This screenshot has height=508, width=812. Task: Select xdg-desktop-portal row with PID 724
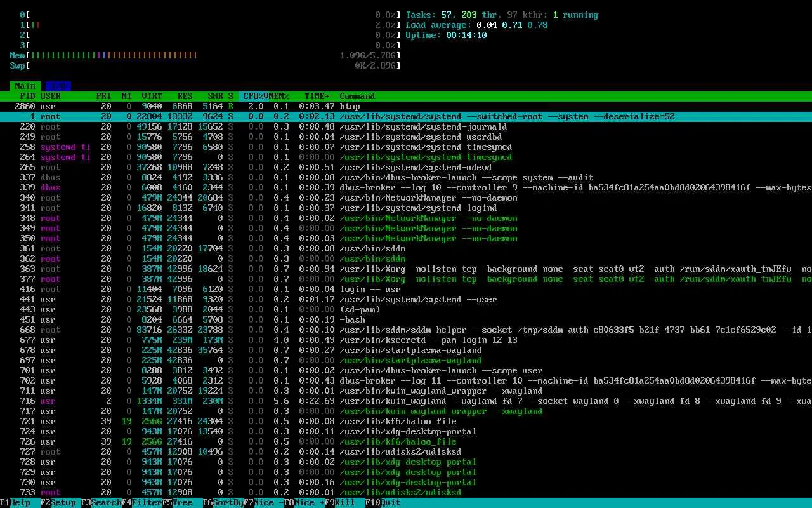pyautogui.click(x=406, y=431)
